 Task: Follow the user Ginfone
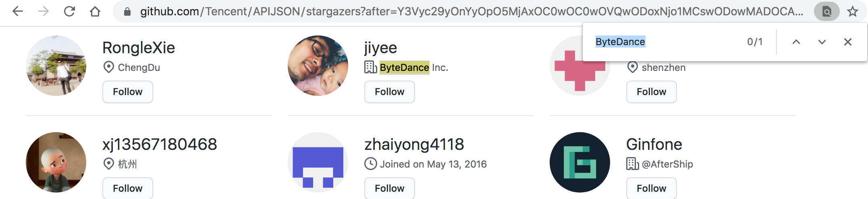(x=652, y=189)
